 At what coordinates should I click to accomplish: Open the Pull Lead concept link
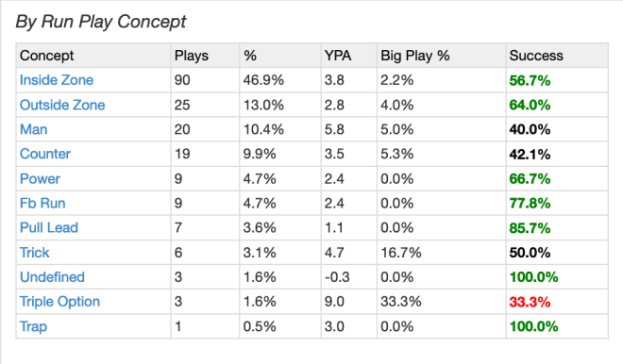pos(49,228)
